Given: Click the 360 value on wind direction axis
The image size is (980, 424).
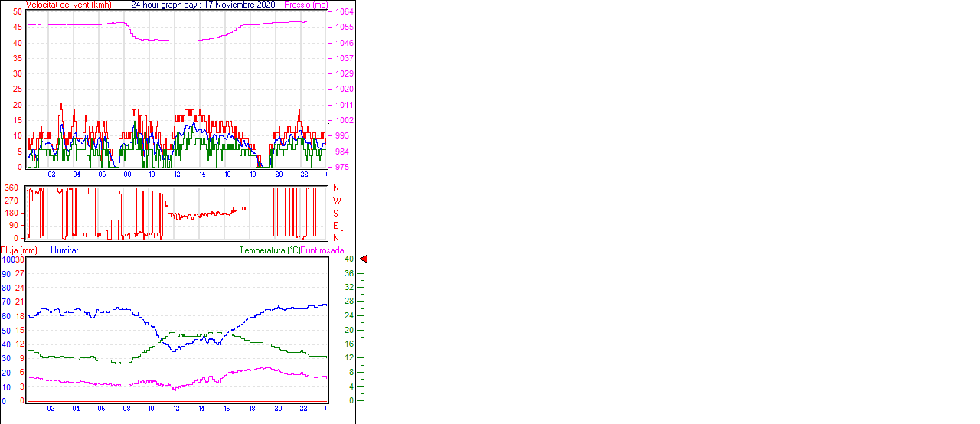Looking at the screenshot, I should (x=12, y=188).
